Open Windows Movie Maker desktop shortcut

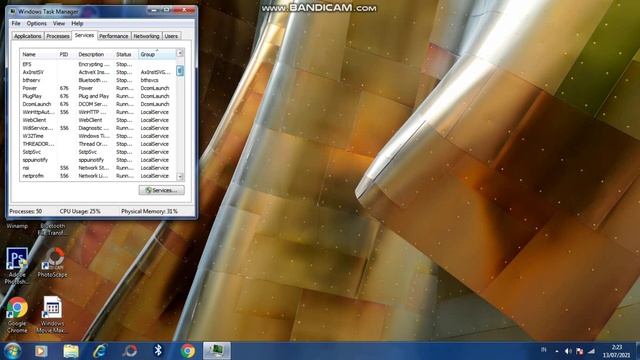[53, 315]
